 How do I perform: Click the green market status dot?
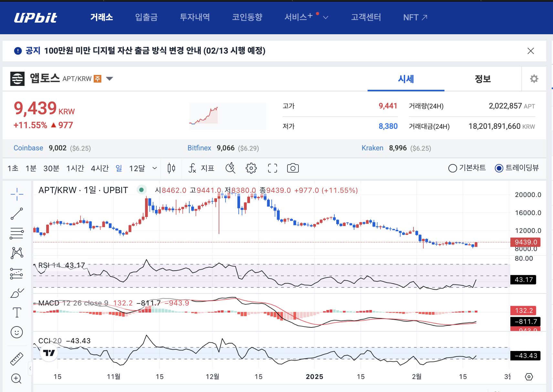click(x=141, y=190)
